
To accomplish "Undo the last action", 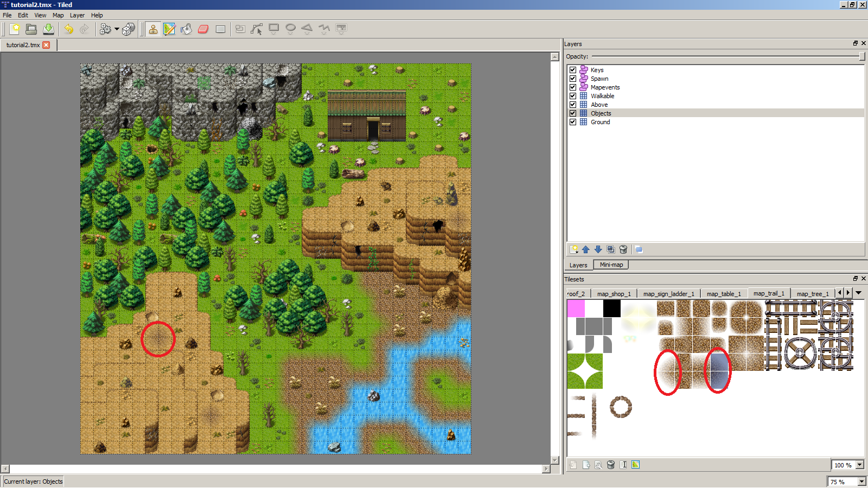I will click(68, 29).
